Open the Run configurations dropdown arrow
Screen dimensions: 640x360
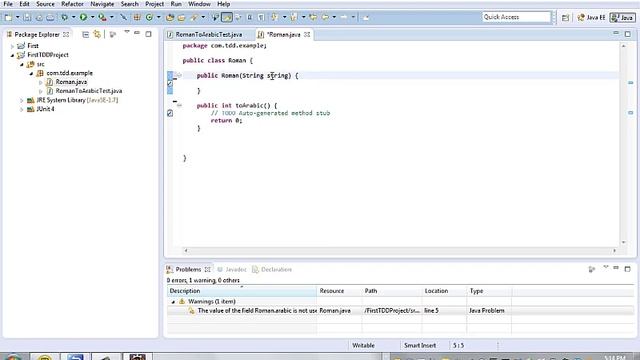pos(92,17)
